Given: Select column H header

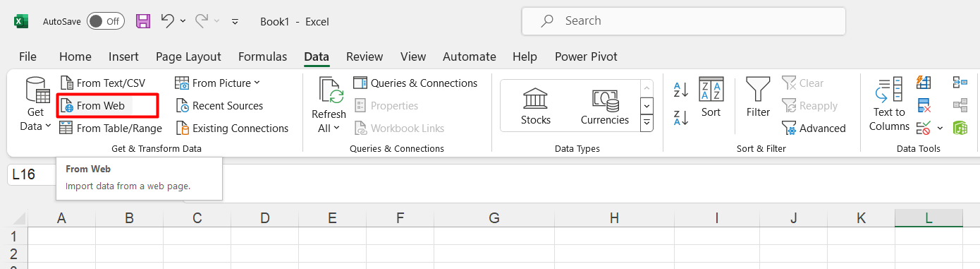Looking at the screenshot, I should [x=614, y=218].
